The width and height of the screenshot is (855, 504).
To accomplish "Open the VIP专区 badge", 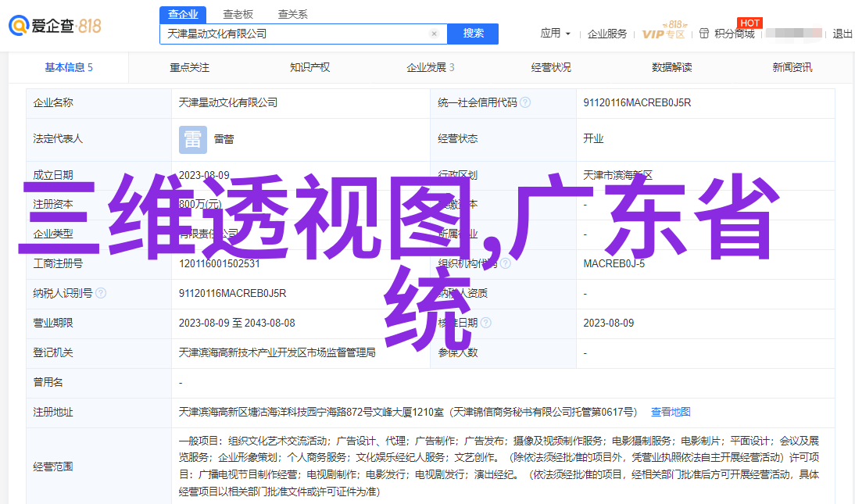I will coord(664,30).
